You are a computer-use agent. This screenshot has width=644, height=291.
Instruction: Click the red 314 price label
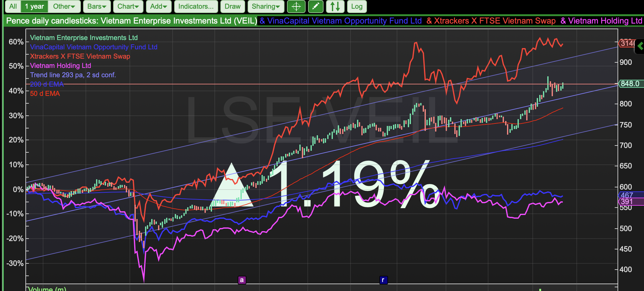(627, 43)
